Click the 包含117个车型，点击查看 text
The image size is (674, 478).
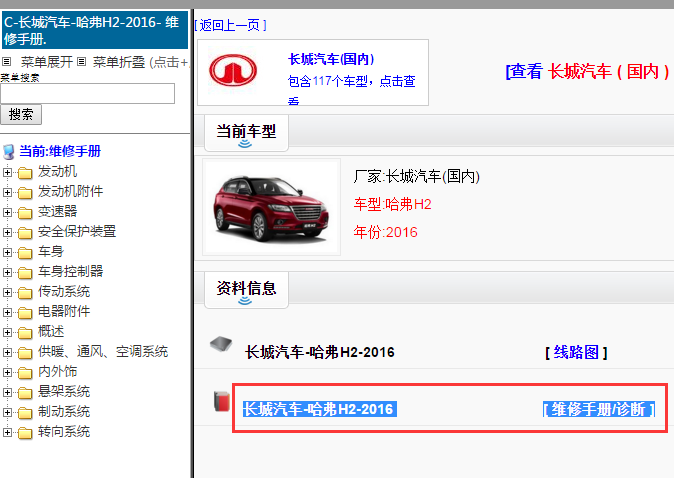point(352,90)
